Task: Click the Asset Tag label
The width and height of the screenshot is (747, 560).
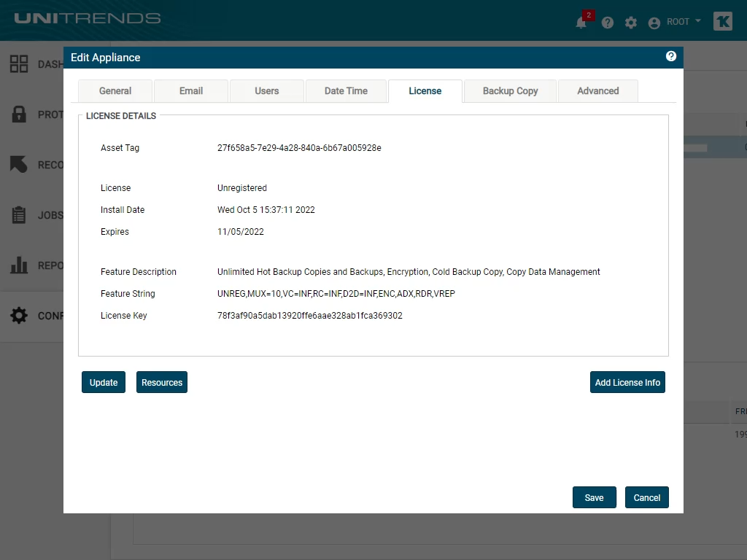Action: (x=120, y=148)
